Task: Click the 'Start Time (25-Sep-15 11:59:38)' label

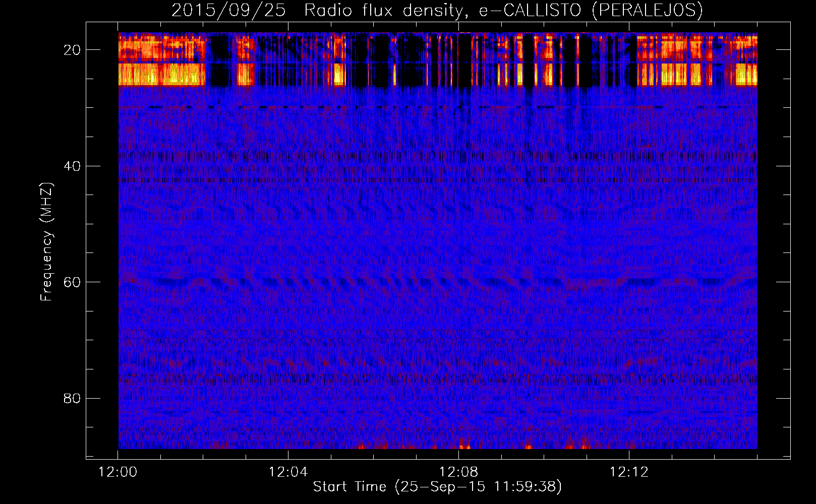Action: (437, 487)
